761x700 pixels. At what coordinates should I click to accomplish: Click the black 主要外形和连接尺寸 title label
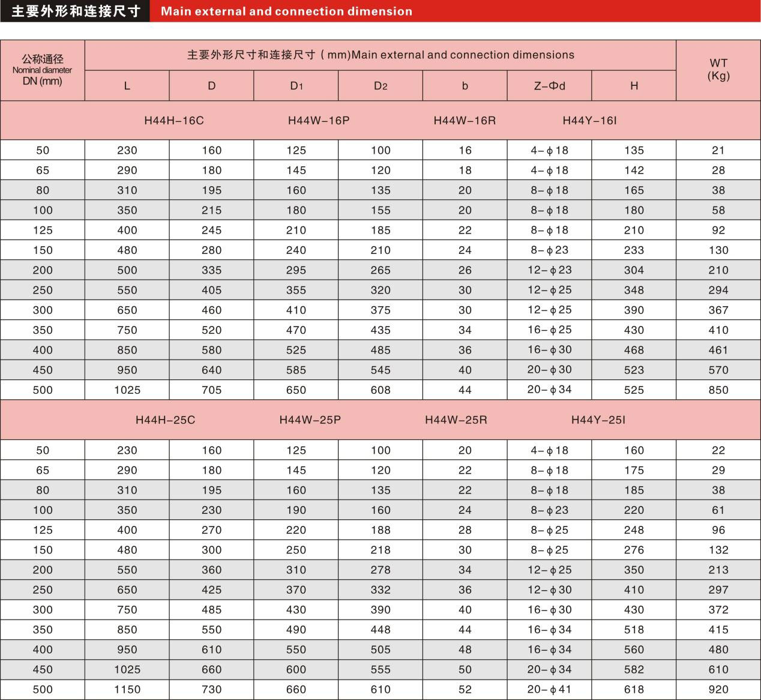coord(75,11)
